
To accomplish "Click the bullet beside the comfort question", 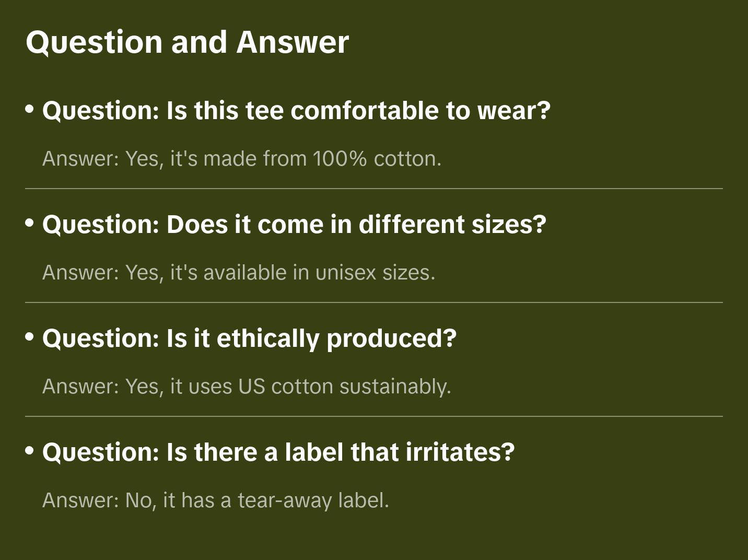I will (x=30, y=109).
